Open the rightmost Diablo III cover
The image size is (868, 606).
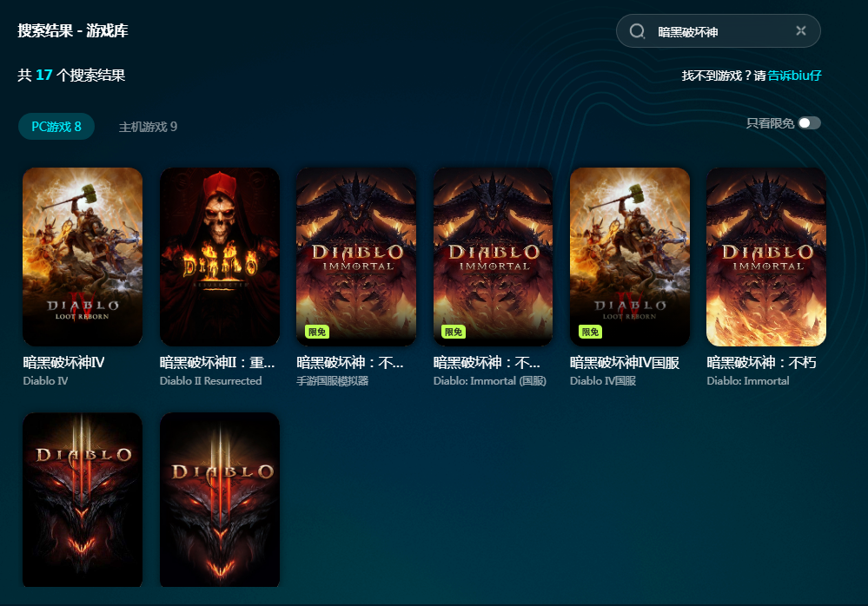tap(220, 499)
